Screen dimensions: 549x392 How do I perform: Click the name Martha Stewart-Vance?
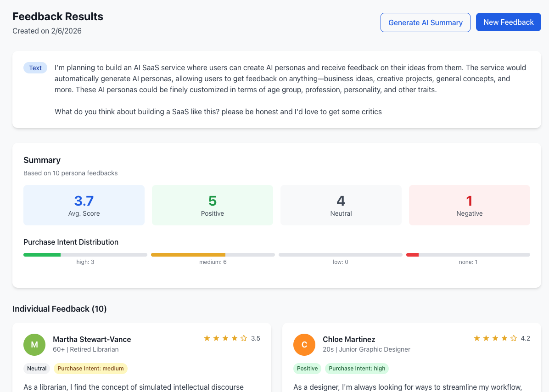[x=92, y=339]
